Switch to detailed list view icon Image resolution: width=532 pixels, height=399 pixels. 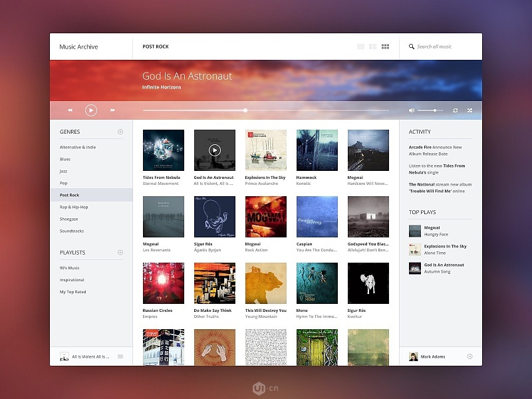373,47
